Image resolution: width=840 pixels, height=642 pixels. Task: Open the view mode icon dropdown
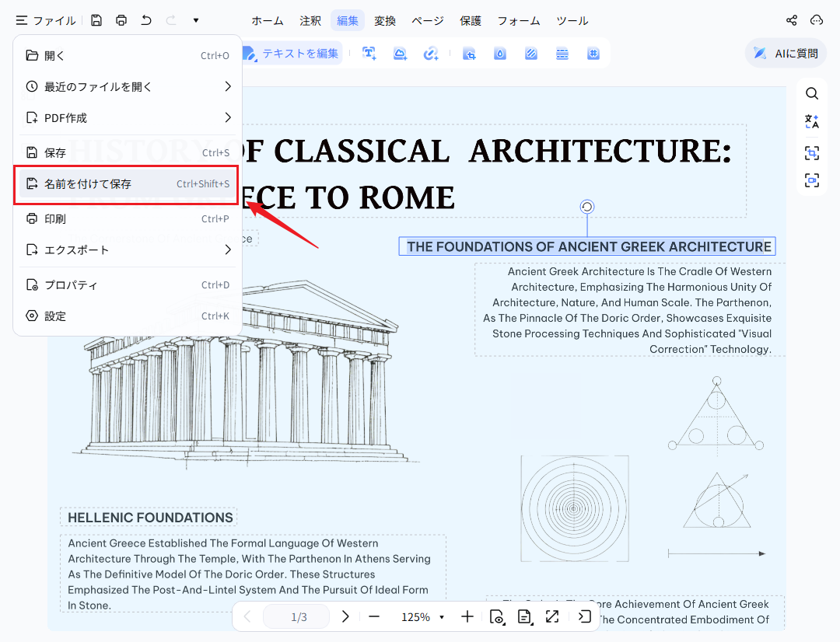click(497, 617)
